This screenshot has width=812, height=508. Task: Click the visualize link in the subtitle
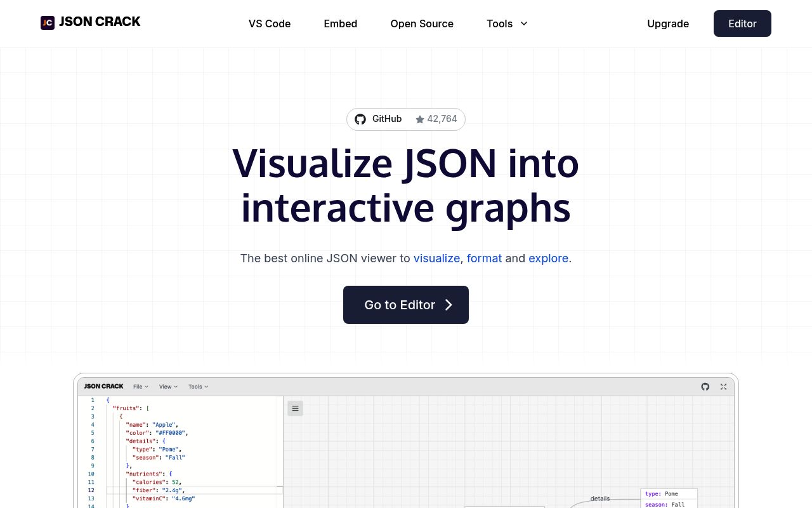tap(436, 258)
